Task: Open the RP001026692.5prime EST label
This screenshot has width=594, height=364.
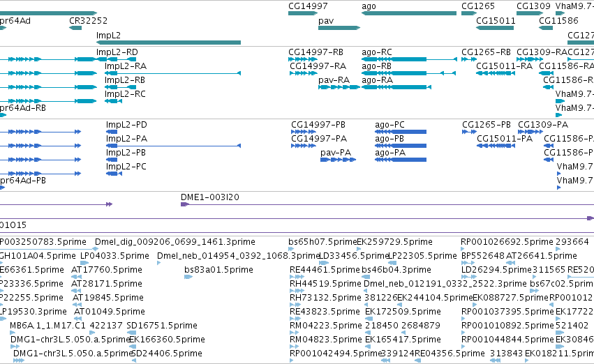Action: 507,242
